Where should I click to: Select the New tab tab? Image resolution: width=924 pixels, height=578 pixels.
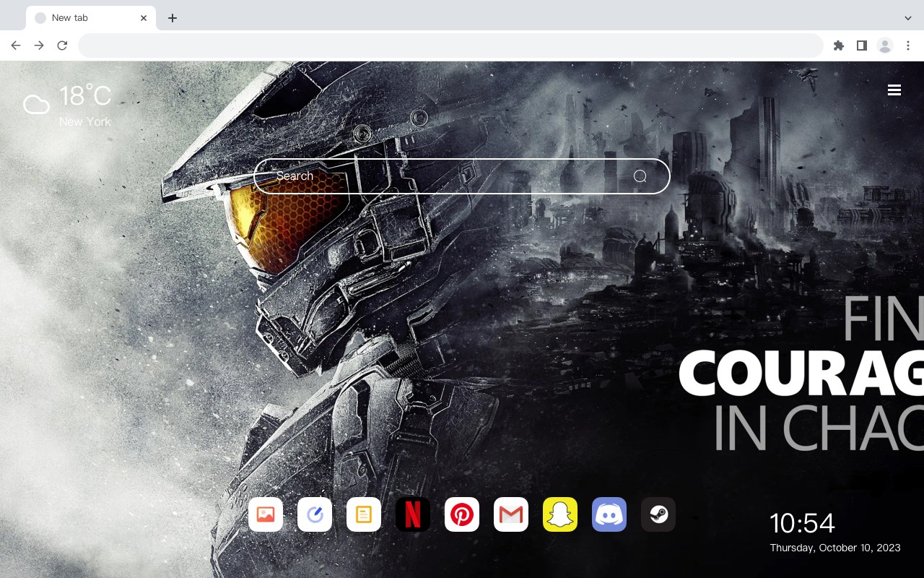pyautogui.click(x=91, y=18)
